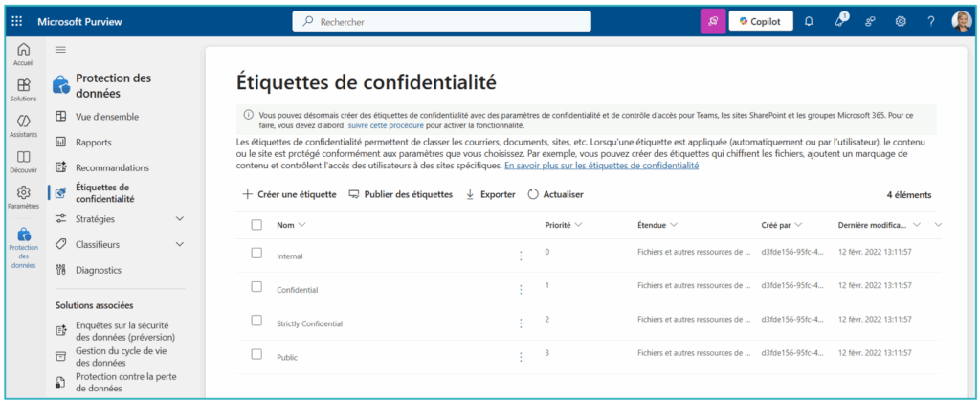
Task: Open Assistants in the left rail
Action: (23, 125)
